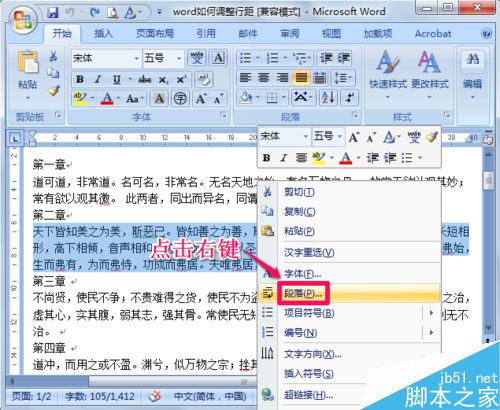500x410 pixels.
Task: Click numbering list icon in ribbon
Action: pos(272,58)
